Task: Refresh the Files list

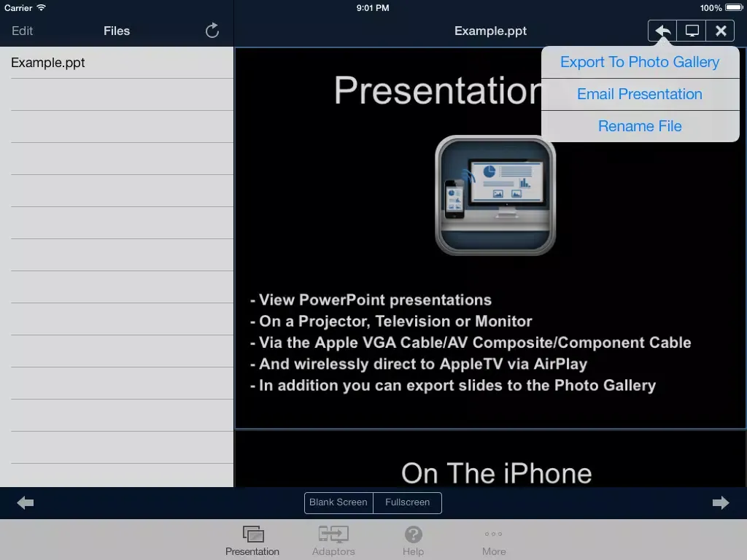Action: click(212, 31)
